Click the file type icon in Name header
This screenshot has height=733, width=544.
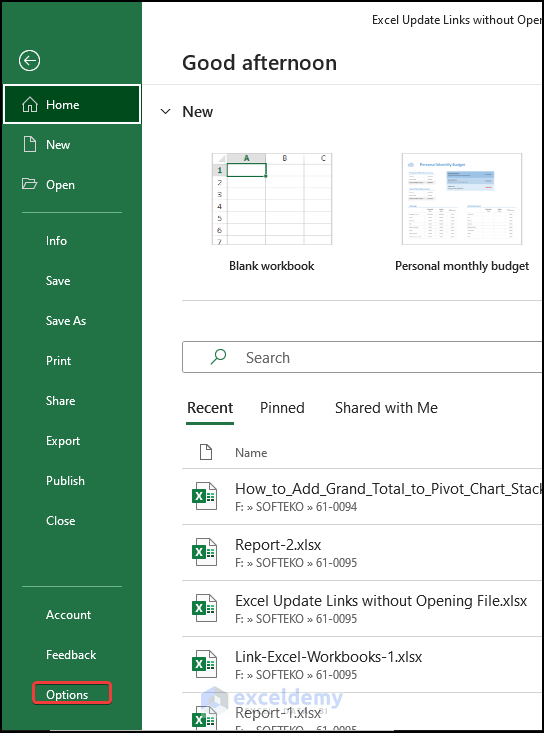[206, 452]
